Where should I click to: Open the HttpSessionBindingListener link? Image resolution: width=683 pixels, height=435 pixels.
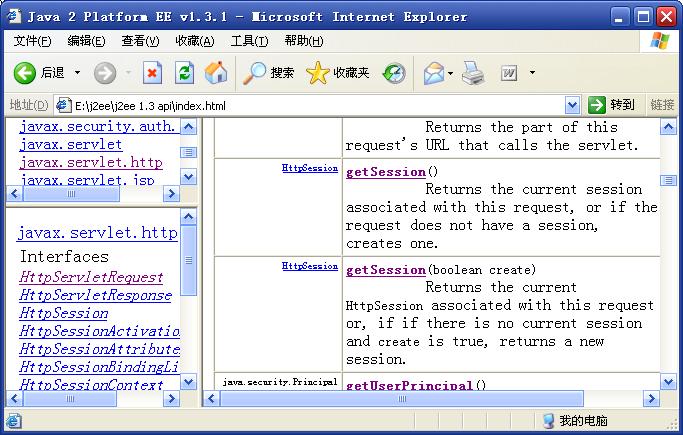coord(99,368)
